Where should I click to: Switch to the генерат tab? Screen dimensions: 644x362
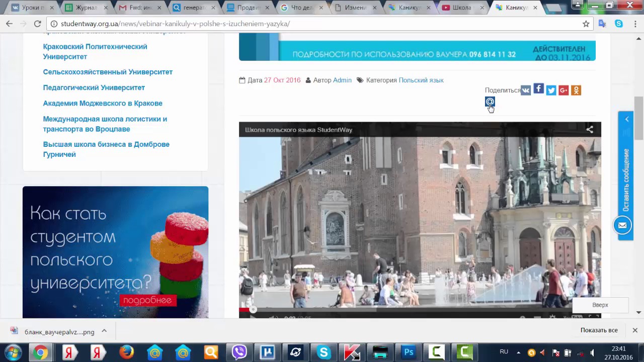pos(194,8)
